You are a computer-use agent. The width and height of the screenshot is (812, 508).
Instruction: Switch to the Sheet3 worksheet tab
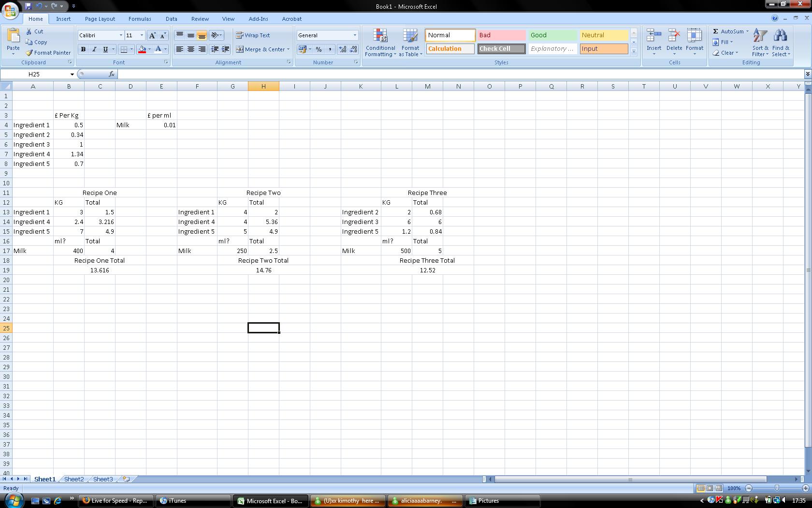[103, 479]
